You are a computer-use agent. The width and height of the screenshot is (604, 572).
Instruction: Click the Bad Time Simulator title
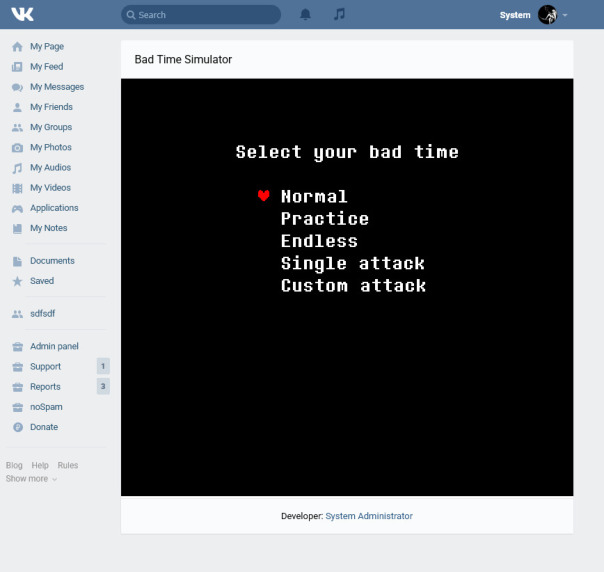183,59
